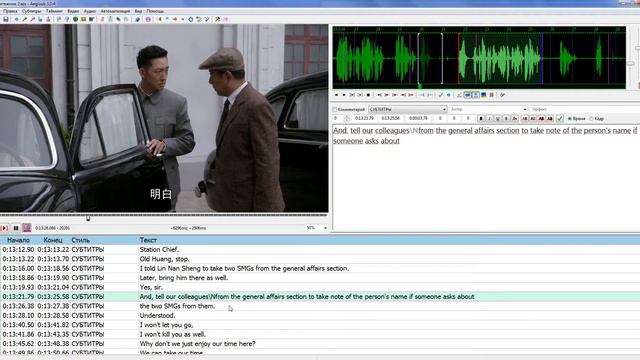Set the primary color (first AB button)
Viewport: 640px width, 360px height.
tap(525, 118)
